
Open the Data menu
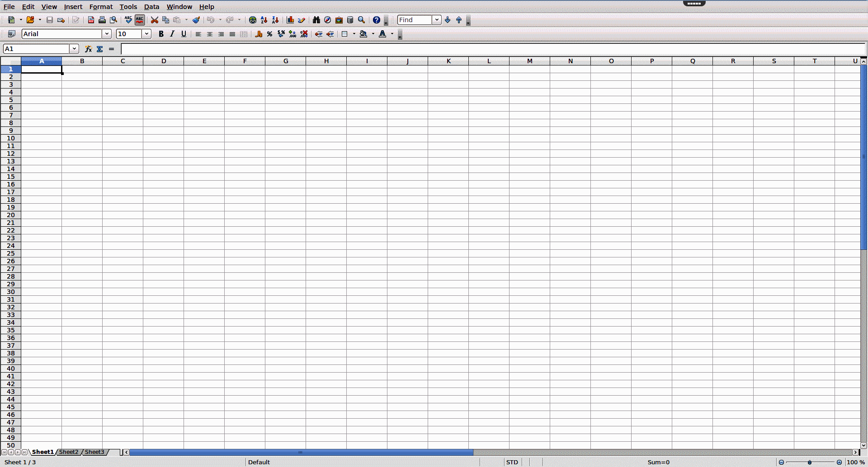151,7
